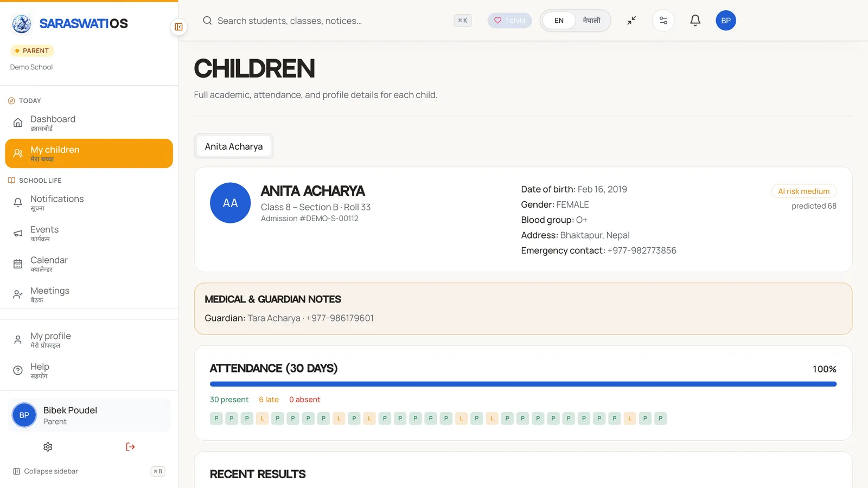
Task: Open settings gear icon in sidebar footer
Action: [x=48, y=447]
